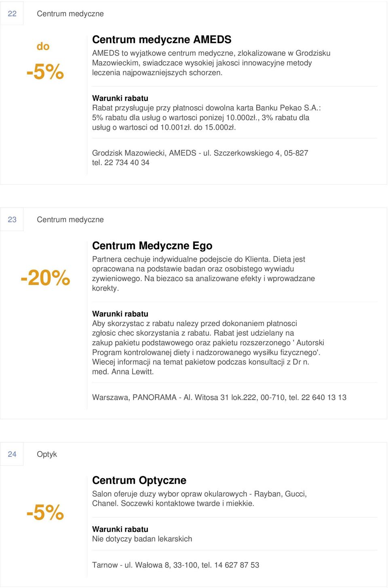Select the 'do -5%' AMEDS discount label

tap(45, 61)
